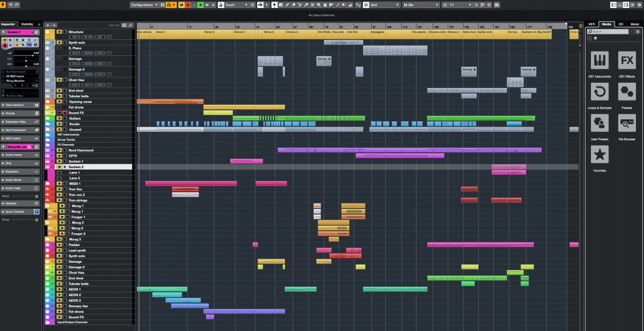Switch to the Visibility tab

pyautogui.click(x=27, y=24)
